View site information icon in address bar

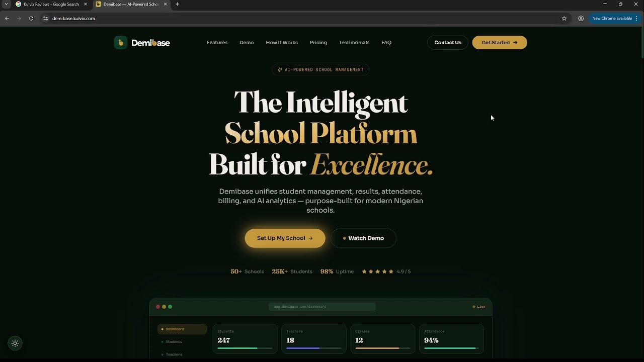(45, 19)
